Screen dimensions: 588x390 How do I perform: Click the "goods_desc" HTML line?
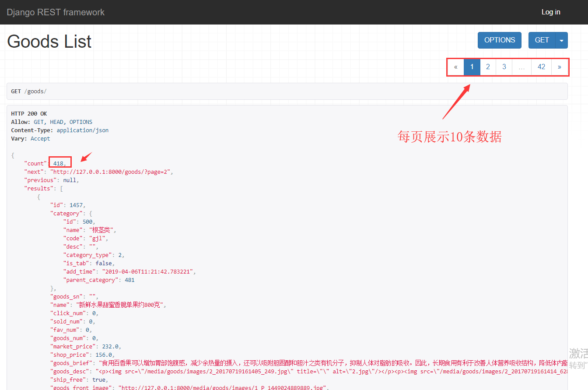pos(309,371)
